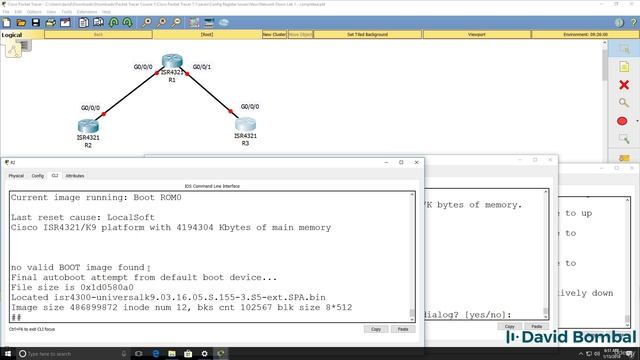Click the R2 CLI vertical scrollbar

click(412, 256)
